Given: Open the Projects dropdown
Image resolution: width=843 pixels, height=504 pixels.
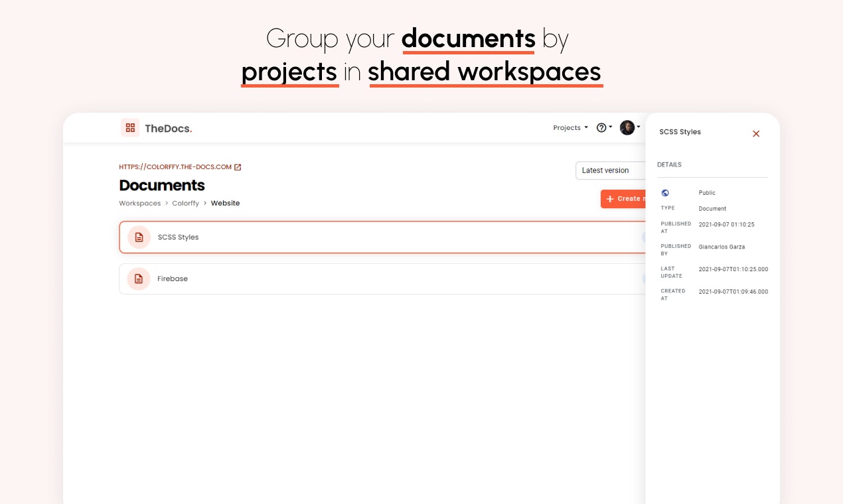Looking at the screenshot, I should 568,127.
